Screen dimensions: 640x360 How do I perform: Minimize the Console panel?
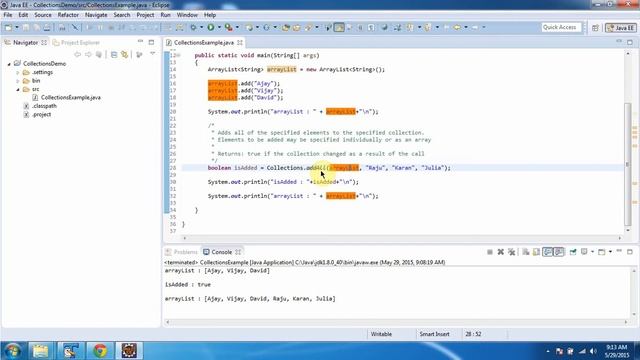(619, 251)
